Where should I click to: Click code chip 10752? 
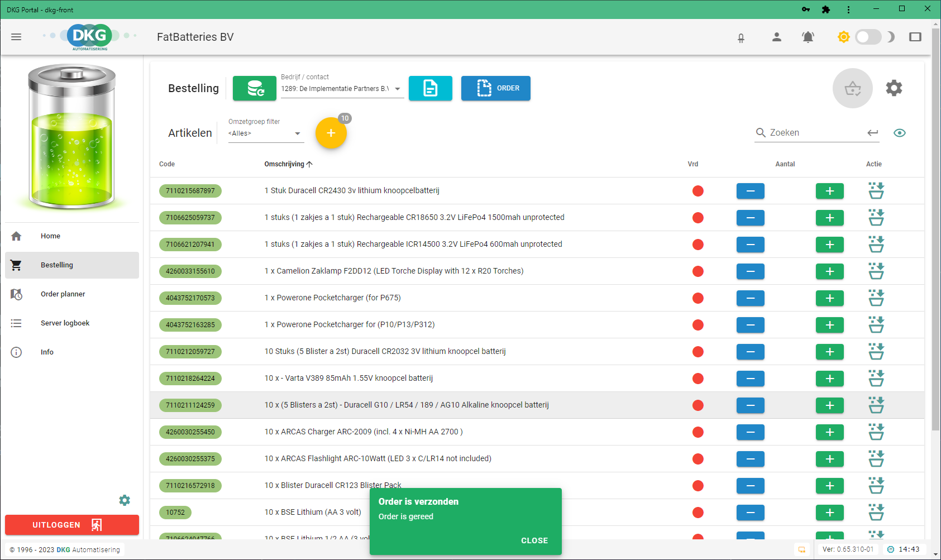[175, 513]
